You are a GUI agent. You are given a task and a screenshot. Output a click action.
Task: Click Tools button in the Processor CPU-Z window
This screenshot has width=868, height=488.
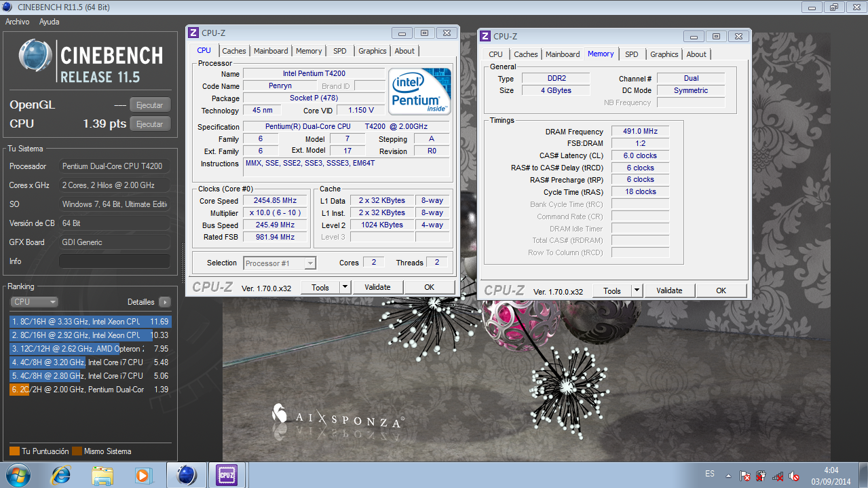(x=320, y=287)
